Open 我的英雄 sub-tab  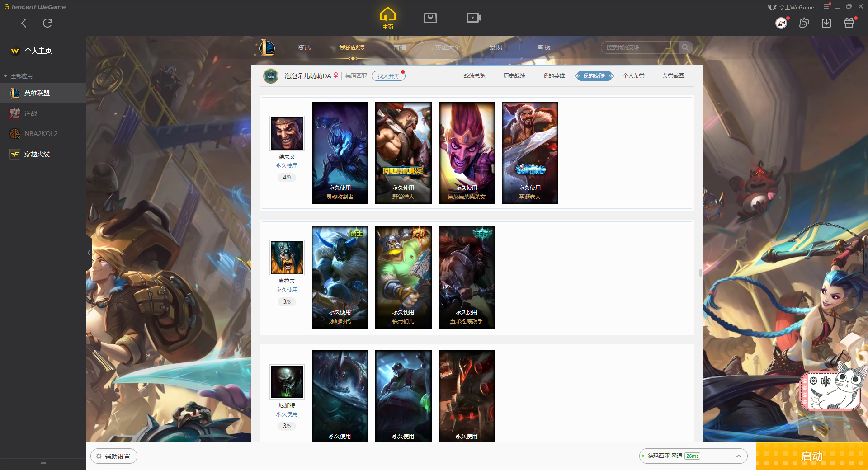click(554, 76)
